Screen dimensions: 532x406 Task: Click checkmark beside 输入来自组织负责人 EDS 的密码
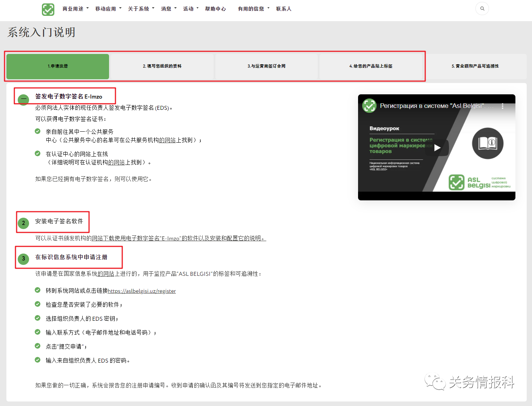point(37,360)
